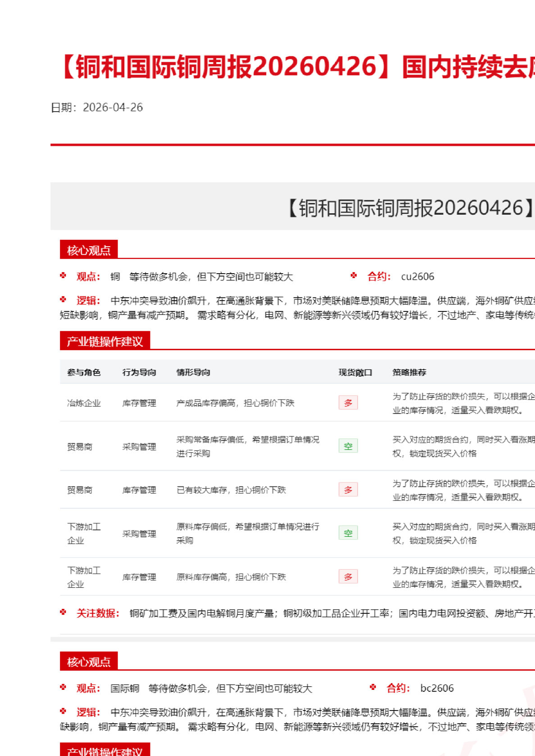The image size is (535, 756).
Task: Click the 空 badge for 下游加工企业 采购管理
Action: tap(348, 533)
